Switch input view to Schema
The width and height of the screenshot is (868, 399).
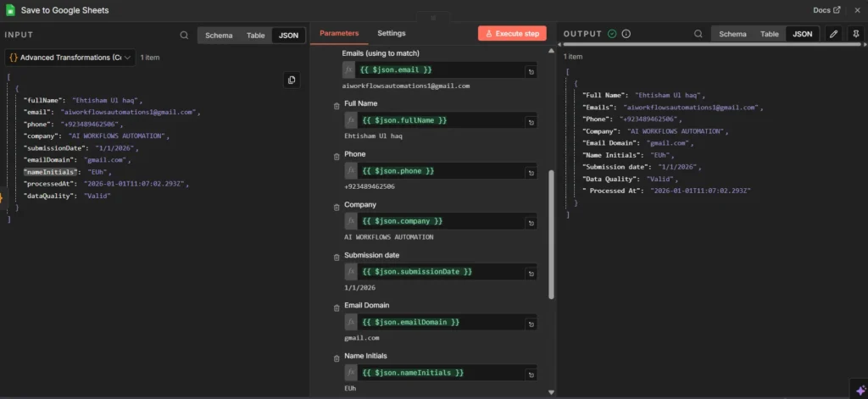pyautogui.click(x=219, y=36)
